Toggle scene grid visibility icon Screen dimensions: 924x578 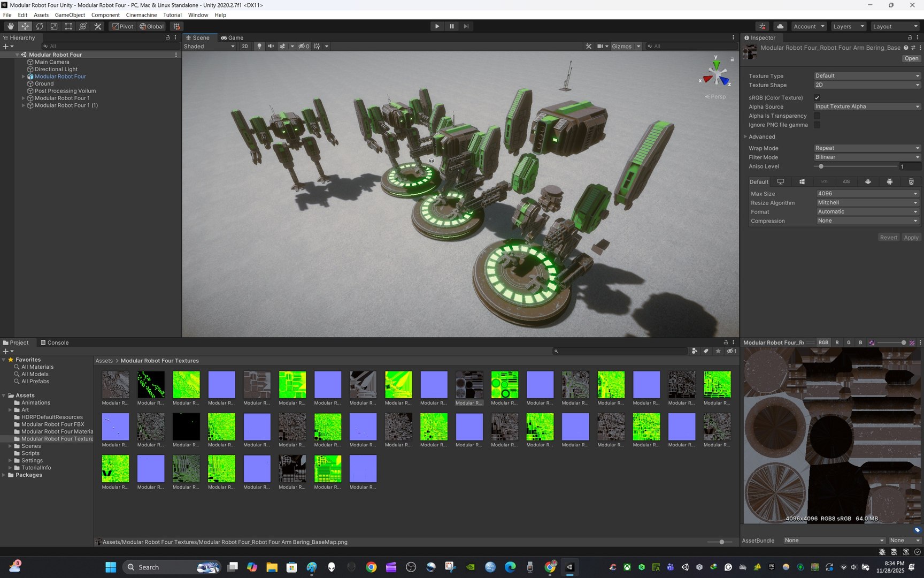[317, 47]
